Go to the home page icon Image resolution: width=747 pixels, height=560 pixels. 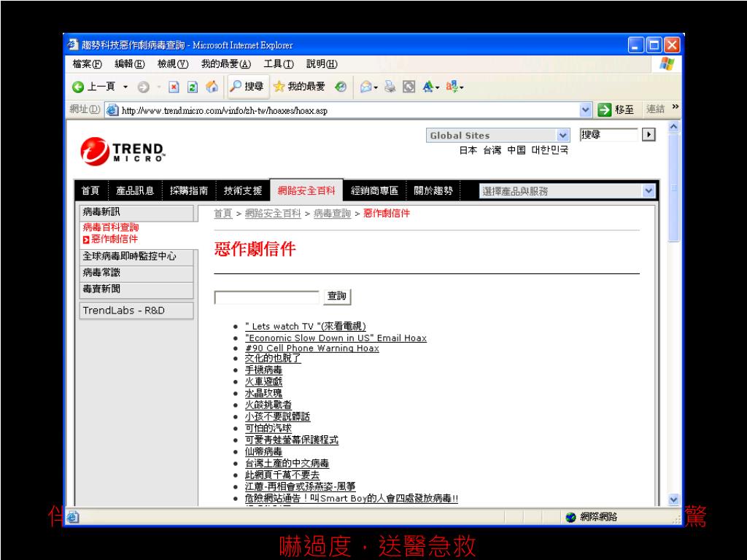click(212, 87)
